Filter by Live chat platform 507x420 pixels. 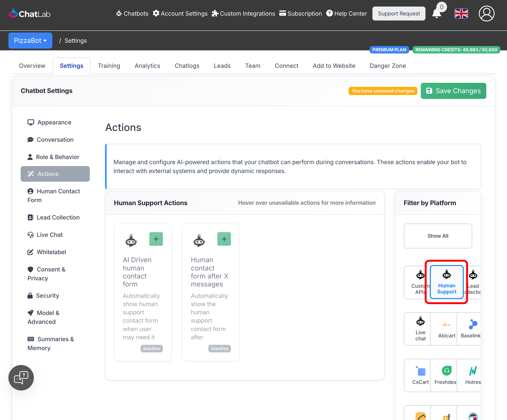tap(420, 329)
